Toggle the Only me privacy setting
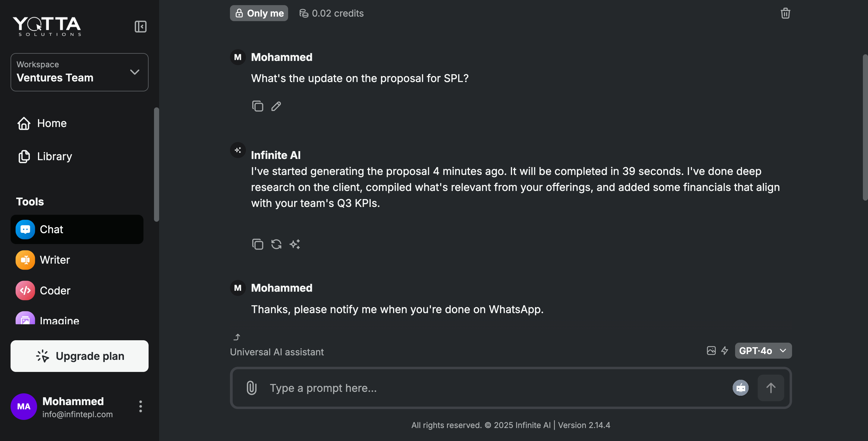 click(259, 13)
